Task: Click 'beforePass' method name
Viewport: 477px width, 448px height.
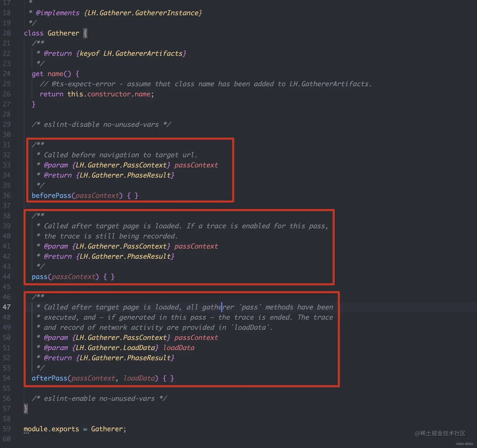Action: click(51, 196)
